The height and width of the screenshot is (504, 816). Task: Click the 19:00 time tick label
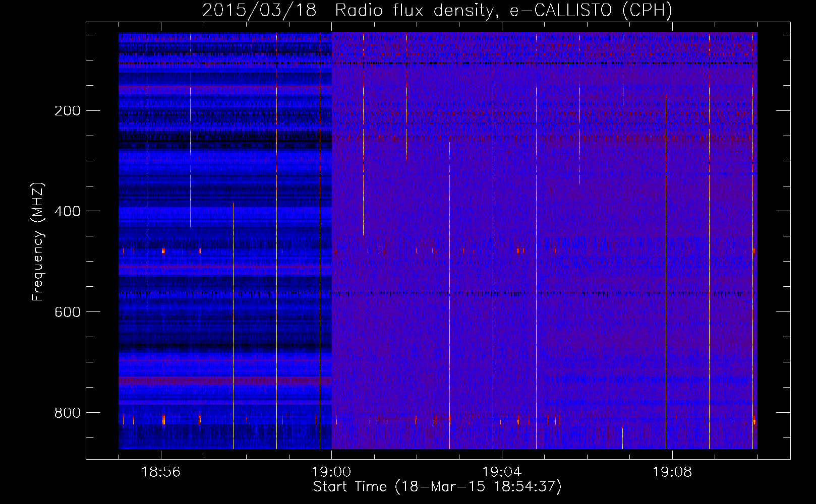click(331, 472)
